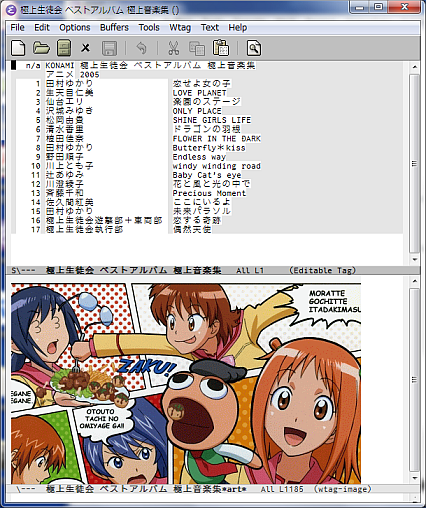Image resolution: width=426 pixels, height=508 pixels.
Task: Click the Cut scissors icon
Action: point(173,48)
